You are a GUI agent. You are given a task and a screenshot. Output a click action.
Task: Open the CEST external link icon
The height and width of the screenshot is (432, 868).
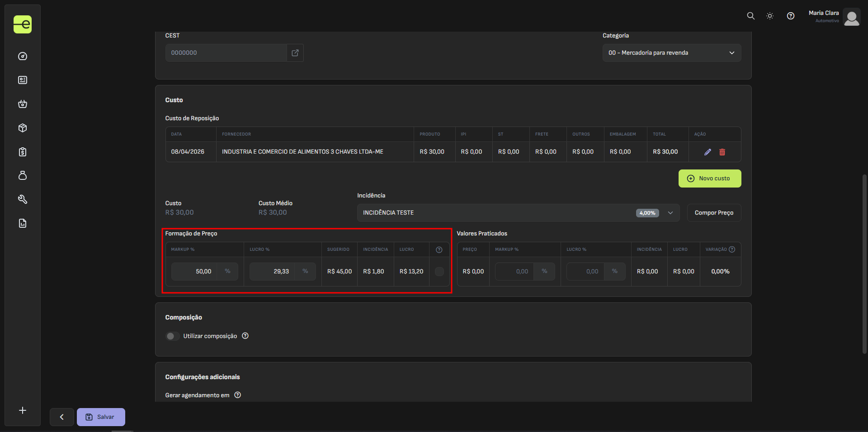295,53
